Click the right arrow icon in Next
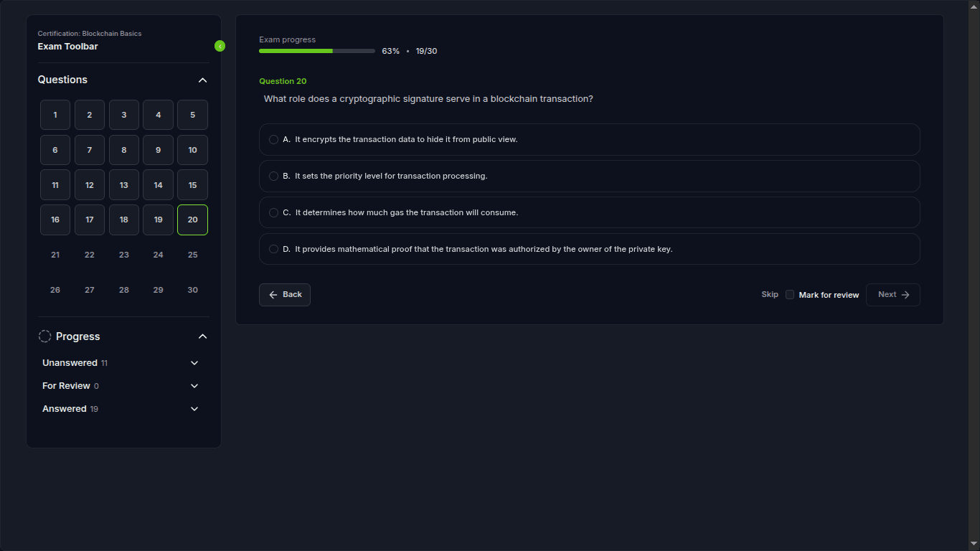The width and height of the screenshot is (980, 551). [905, 295]
